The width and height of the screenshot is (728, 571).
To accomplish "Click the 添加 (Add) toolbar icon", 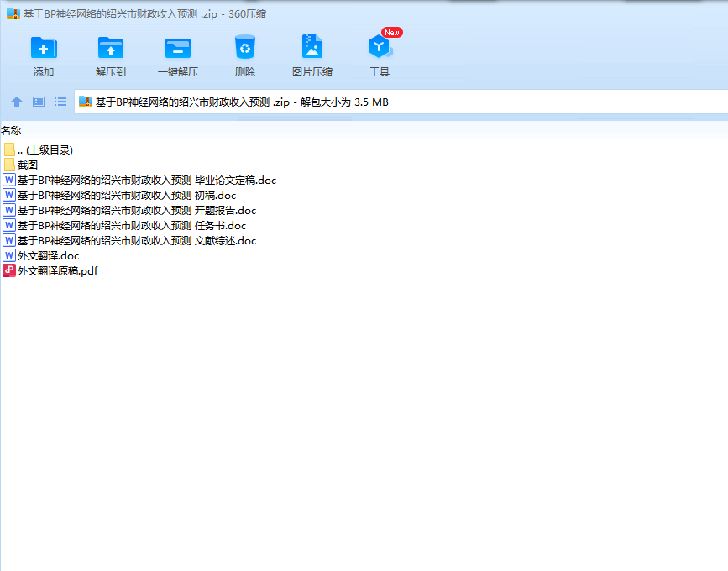I will pyautogui.click(x=43, y=48).
